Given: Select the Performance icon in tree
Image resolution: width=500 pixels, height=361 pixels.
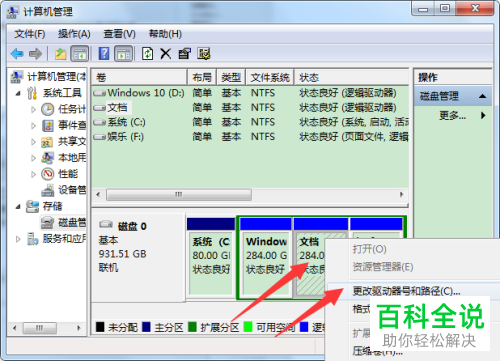Looking at the screenshot, I should click(47, 174).
